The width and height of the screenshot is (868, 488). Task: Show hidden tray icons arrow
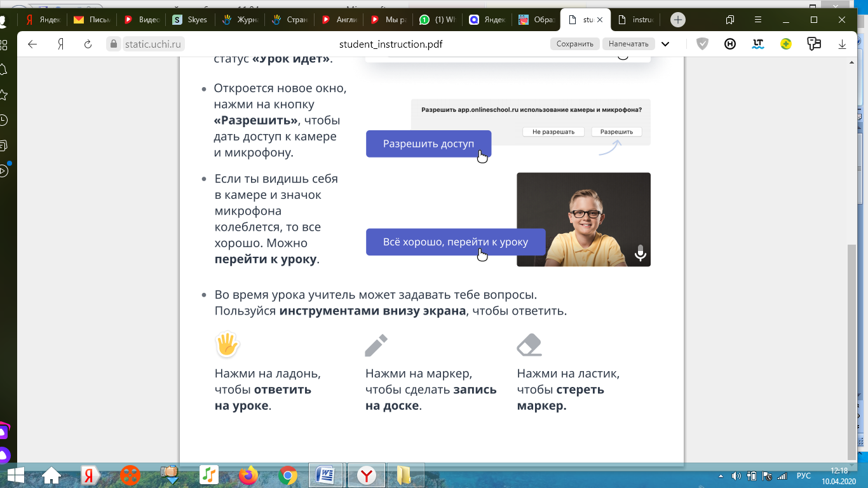[x=721, y=475]
